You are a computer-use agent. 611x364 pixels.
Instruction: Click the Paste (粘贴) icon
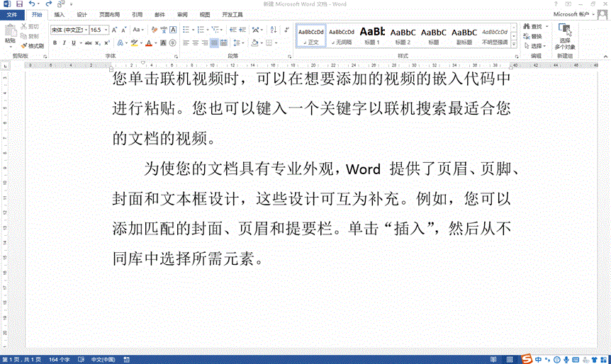(10, 33)
